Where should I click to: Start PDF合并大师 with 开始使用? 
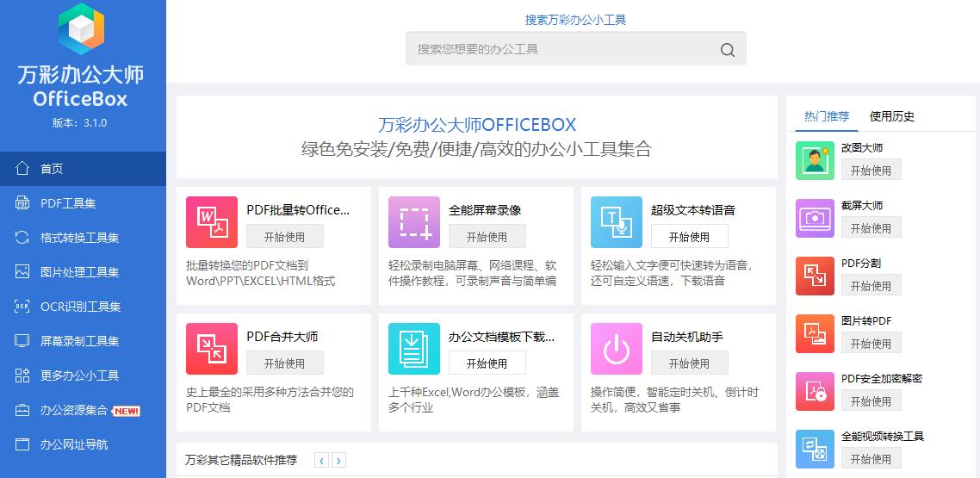(285, 363)
